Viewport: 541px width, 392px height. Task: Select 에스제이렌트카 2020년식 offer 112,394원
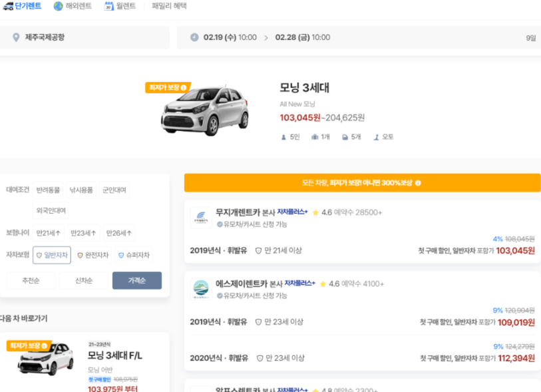362,353
